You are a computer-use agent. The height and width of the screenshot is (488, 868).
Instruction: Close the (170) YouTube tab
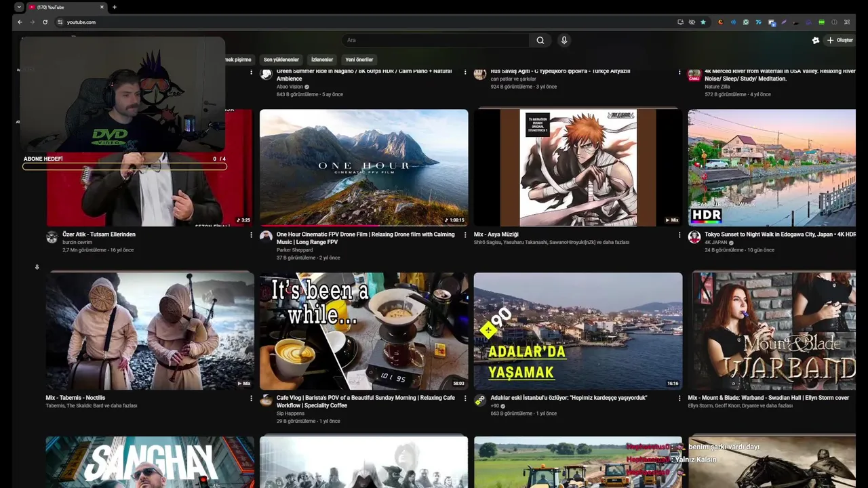point(102,7)
